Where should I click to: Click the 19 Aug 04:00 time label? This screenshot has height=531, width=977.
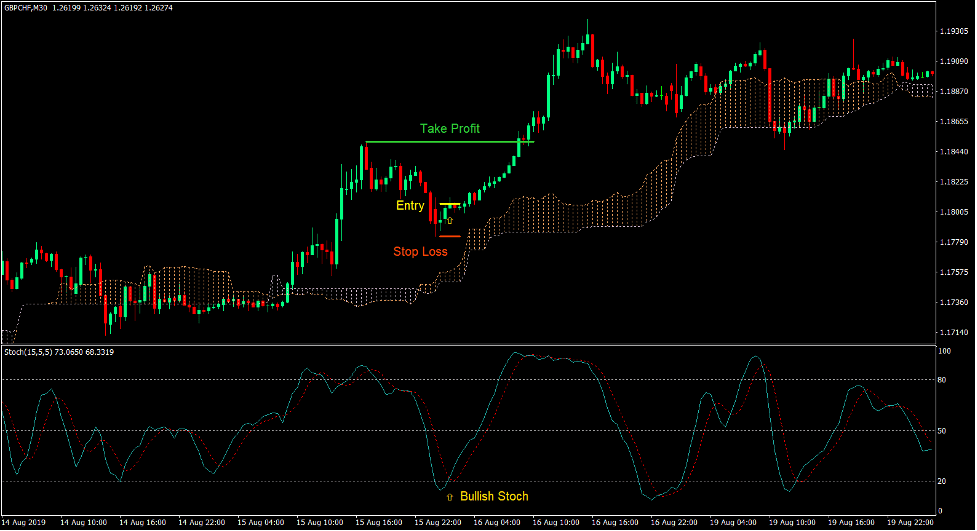tap(732, 522)
